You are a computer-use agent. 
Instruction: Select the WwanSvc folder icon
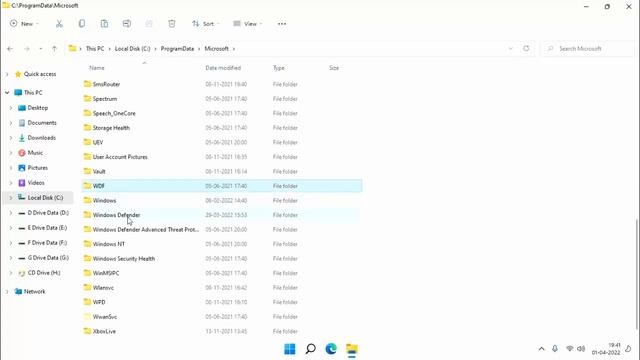click(87, 316)
